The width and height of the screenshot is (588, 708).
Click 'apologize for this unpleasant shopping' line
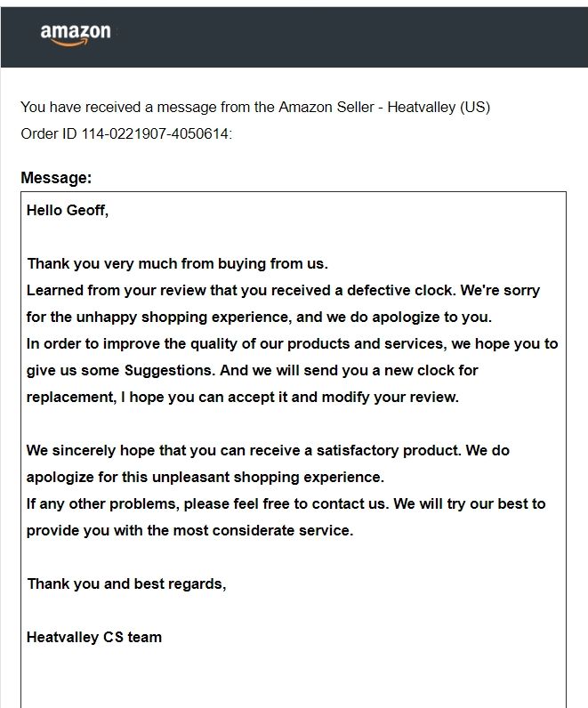(205, 477)
